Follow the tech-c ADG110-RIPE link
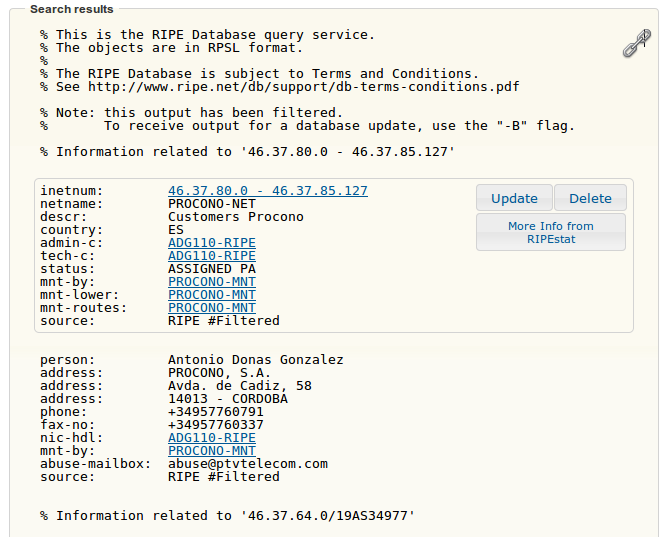Image resolution: width=666 pixels, height=537 pixels. 212,256
